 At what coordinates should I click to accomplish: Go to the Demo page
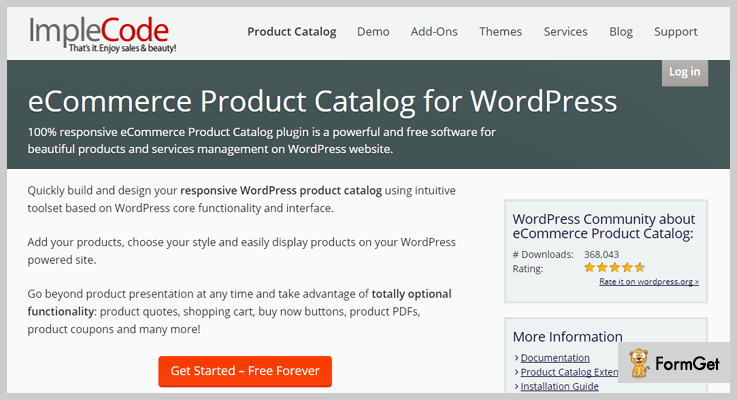pos(373,31)
